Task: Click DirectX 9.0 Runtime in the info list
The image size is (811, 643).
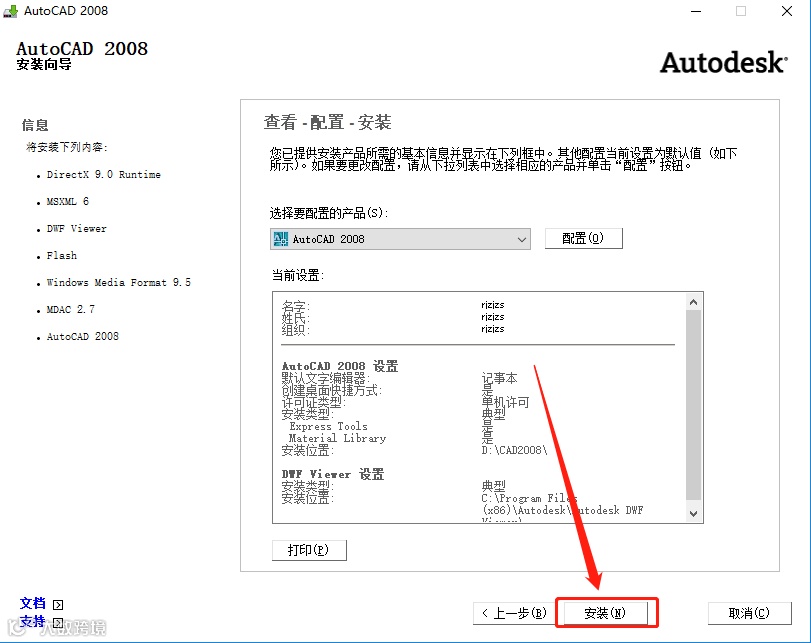Action: click(x=103, y=175)
